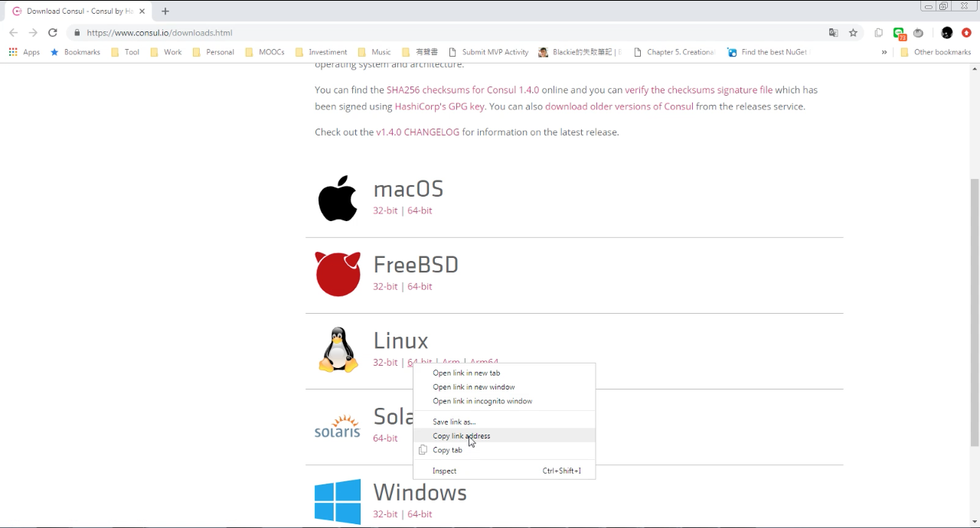This screenshot has height=528, width=980.
Task: Click the Solaris logo
Action: (338, 426)
